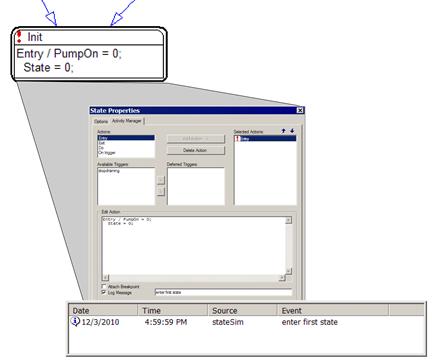Click into the Edit Action text area

tap(194, 246)
